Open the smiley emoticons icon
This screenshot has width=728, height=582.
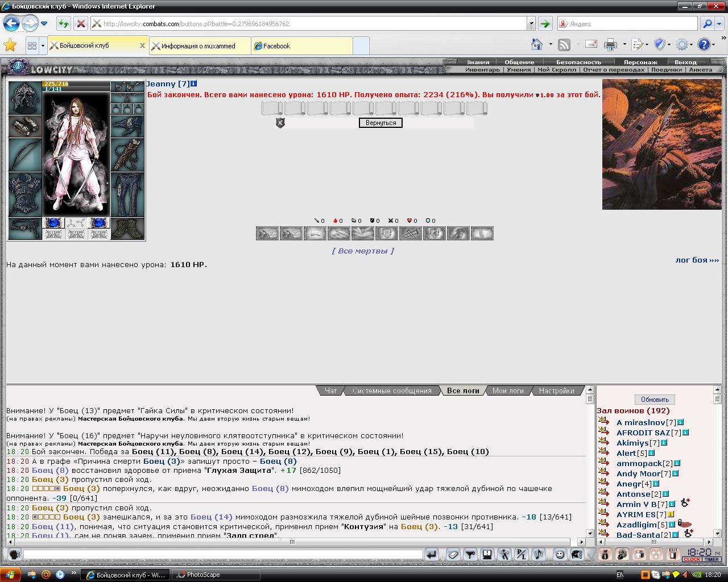click(x=560, y=554)
